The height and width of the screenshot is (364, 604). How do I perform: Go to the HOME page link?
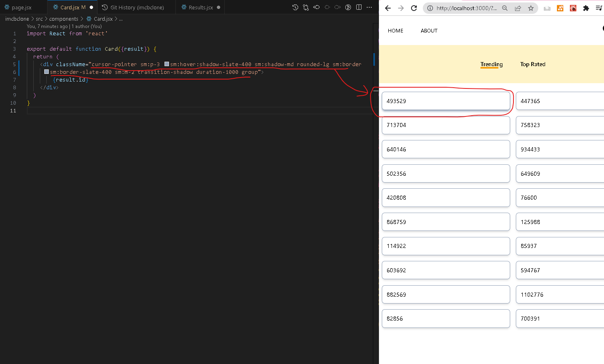(396, 30)
